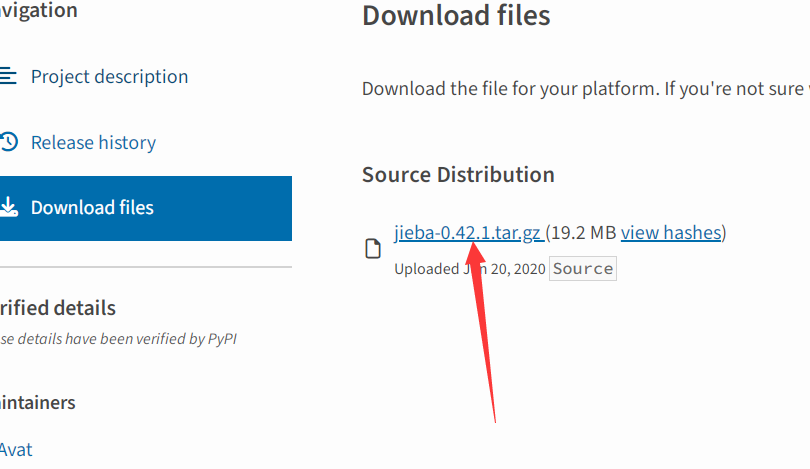Click the file icon beside jieba tarball
810x469 pixels.
373,248
